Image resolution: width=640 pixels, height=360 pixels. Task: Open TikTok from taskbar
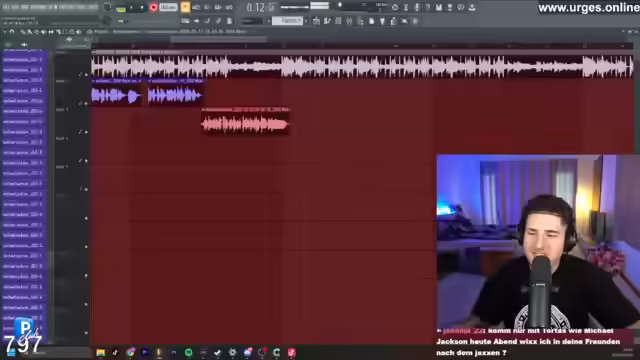(115, 352)
